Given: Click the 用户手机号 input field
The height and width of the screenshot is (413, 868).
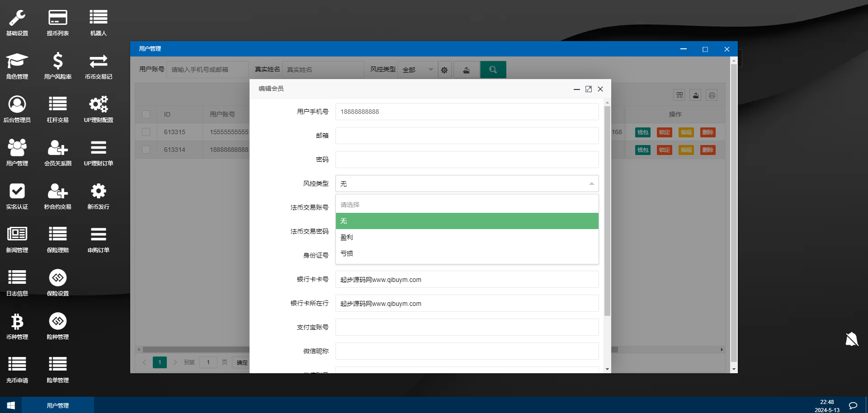Looking at the screenshot, I should [467, 112].
